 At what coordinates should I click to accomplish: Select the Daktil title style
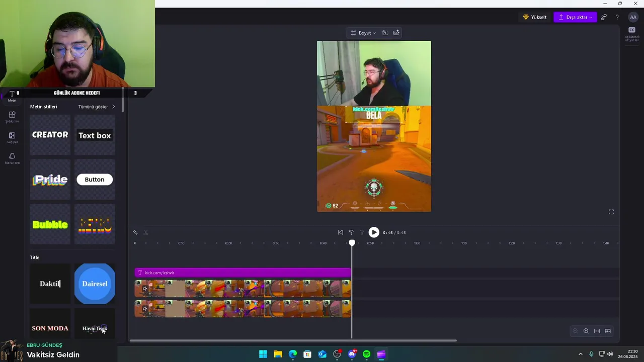[x=50, y=284]
